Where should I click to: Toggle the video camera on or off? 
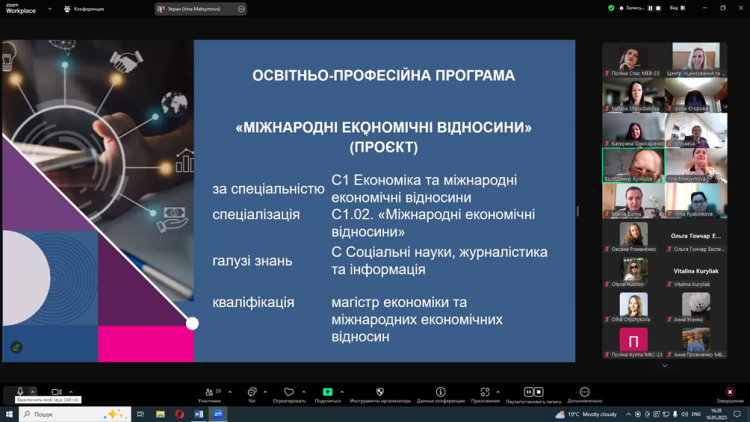pos(56,392)
